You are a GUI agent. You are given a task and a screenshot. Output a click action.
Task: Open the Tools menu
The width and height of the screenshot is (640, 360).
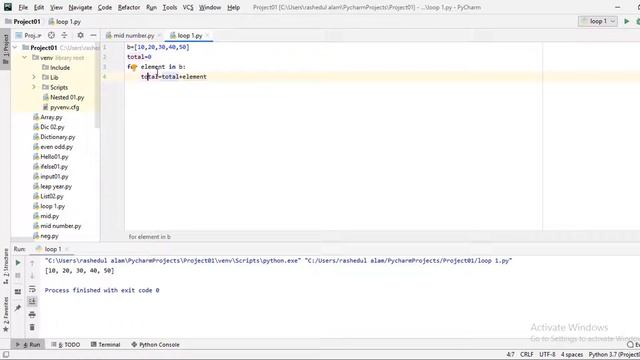(x=170, y=7)
